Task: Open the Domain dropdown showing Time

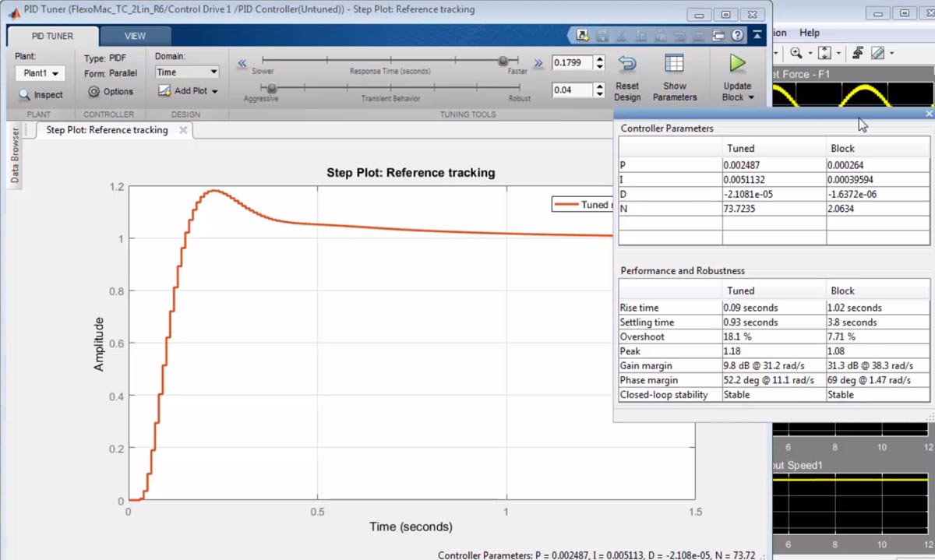Action: click(186, 72)
